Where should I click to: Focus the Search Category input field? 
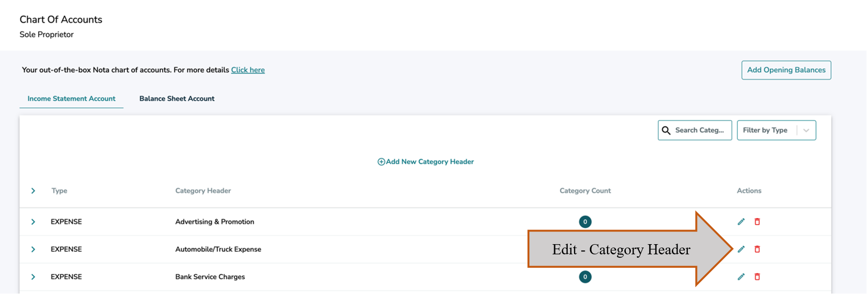(700, 130)
